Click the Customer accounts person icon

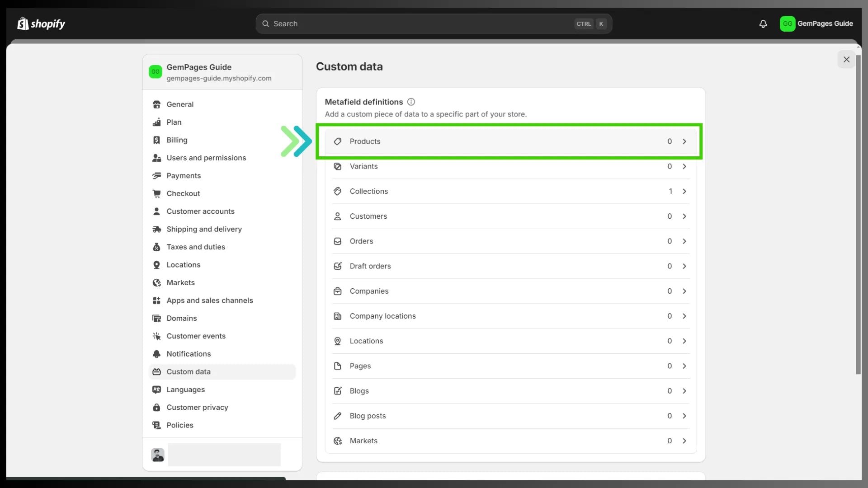coord(156,211)
